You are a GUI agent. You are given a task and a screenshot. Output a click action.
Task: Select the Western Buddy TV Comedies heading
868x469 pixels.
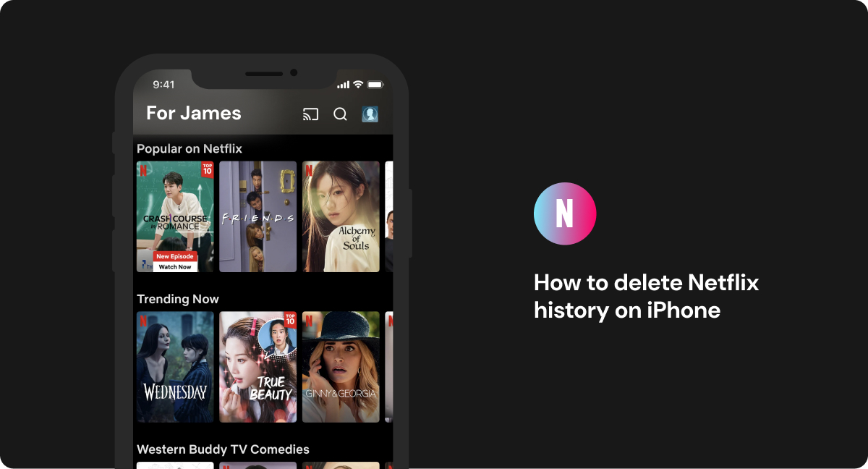coord(223,449)
